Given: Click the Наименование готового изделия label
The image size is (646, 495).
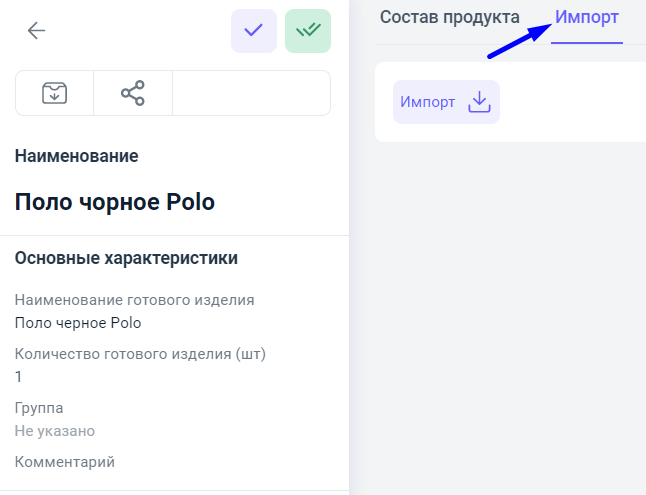Looking at the screenshot, I should pyautogui.click(x=135, y=300).
